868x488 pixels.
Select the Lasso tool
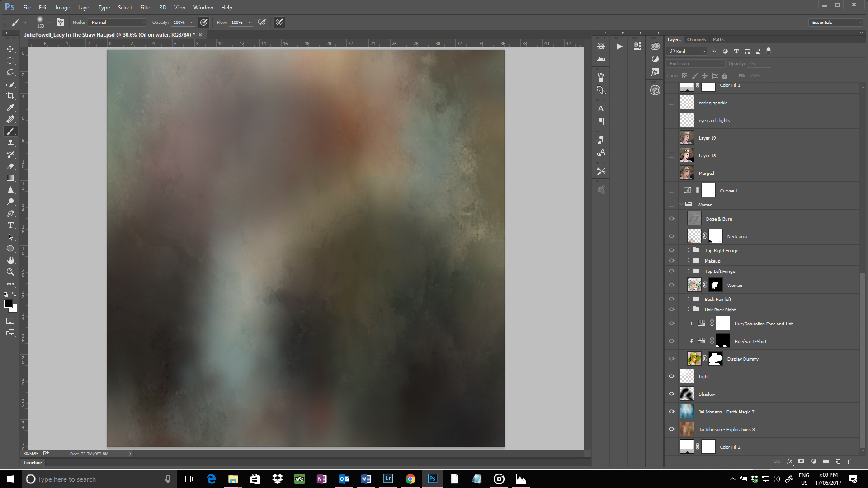10,72
